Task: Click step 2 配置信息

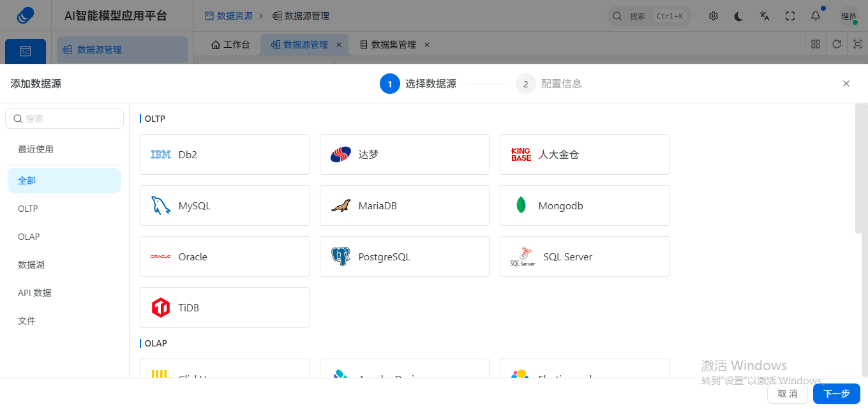Action: pos(549,84)
